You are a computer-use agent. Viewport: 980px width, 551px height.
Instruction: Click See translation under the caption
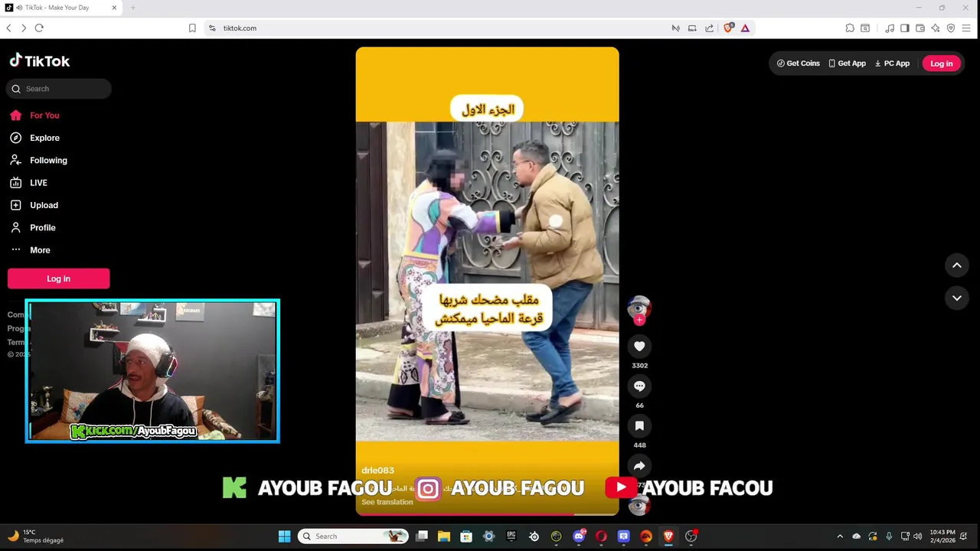(387, 502)
